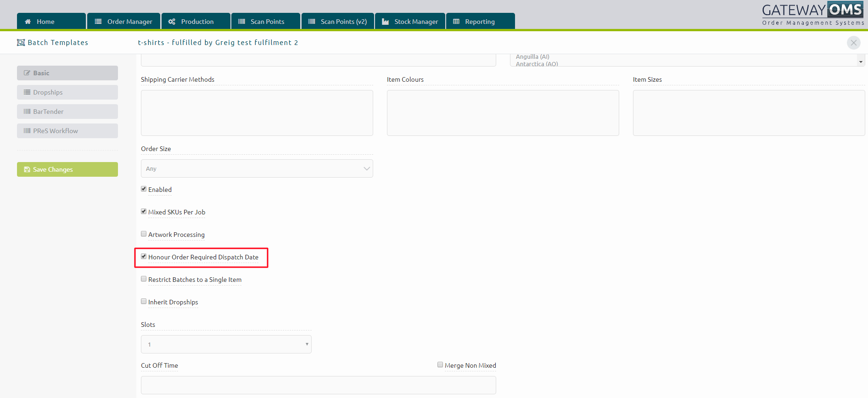Click the Stock Manager factory icon
868x398 pixels.
pyautogui.click(x=386, y=22)
